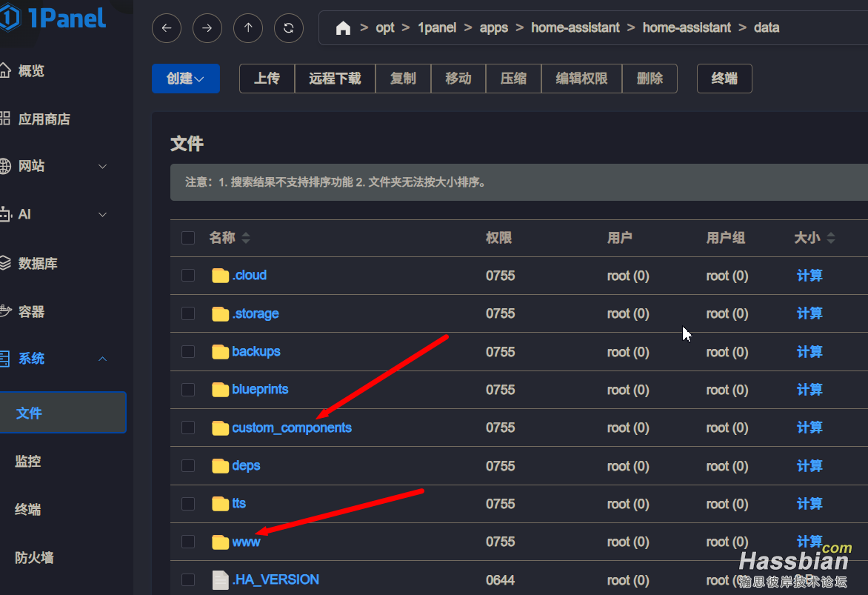Open 终端 from the file toolbar

(x=724, y=79)
